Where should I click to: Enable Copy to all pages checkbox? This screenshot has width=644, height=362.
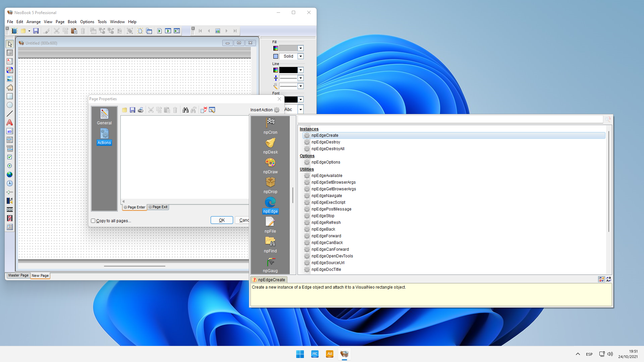[93, 221]
